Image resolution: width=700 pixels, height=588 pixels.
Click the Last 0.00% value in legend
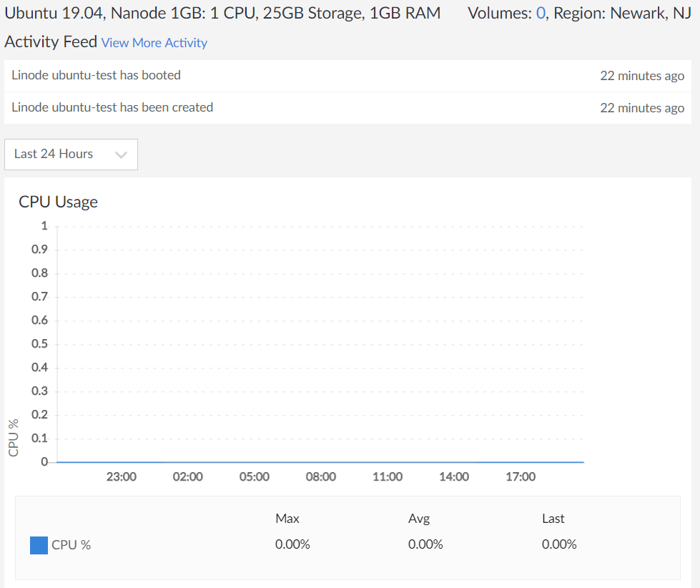click(559, 544)
